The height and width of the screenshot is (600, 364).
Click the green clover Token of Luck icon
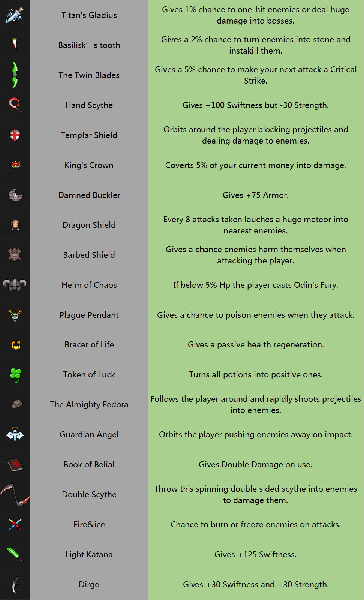(15, 375)
